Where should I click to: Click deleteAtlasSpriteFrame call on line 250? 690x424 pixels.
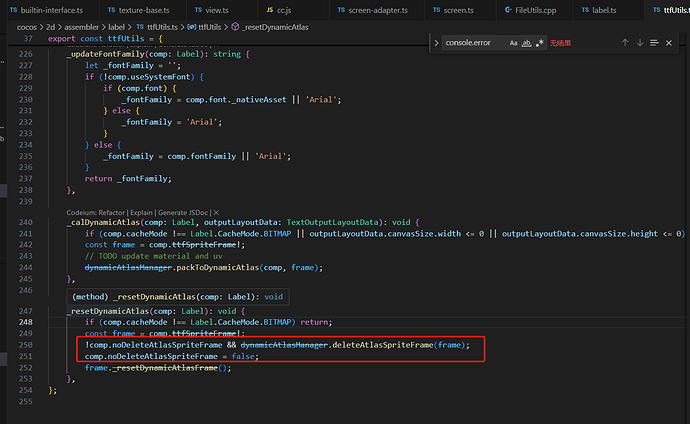click(x=383, y=345)
